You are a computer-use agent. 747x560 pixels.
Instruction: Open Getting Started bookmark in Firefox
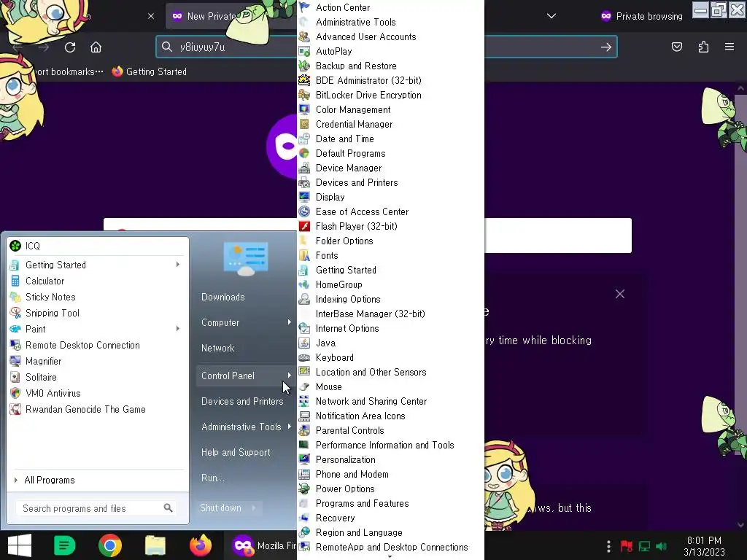149,72
